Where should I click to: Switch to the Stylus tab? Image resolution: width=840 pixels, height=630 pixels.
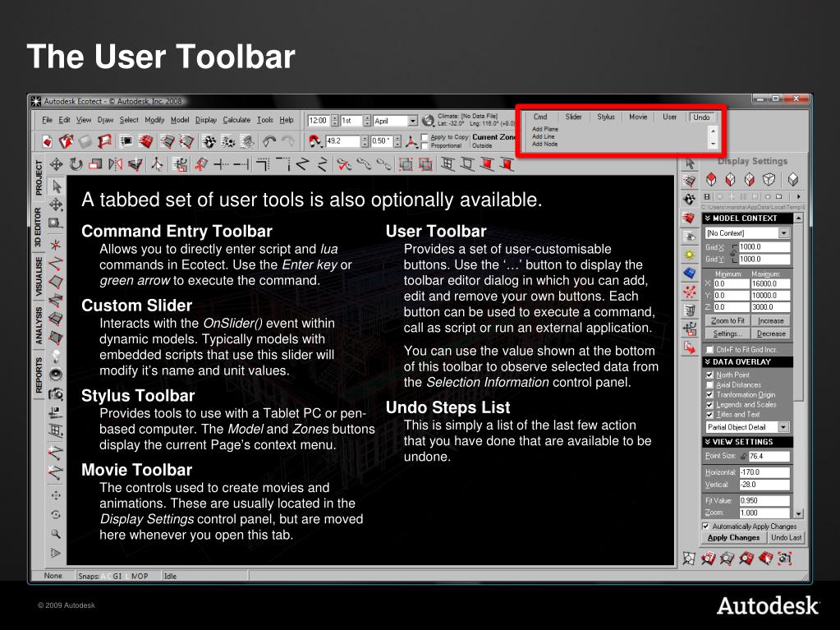click(x=606, y=117)
